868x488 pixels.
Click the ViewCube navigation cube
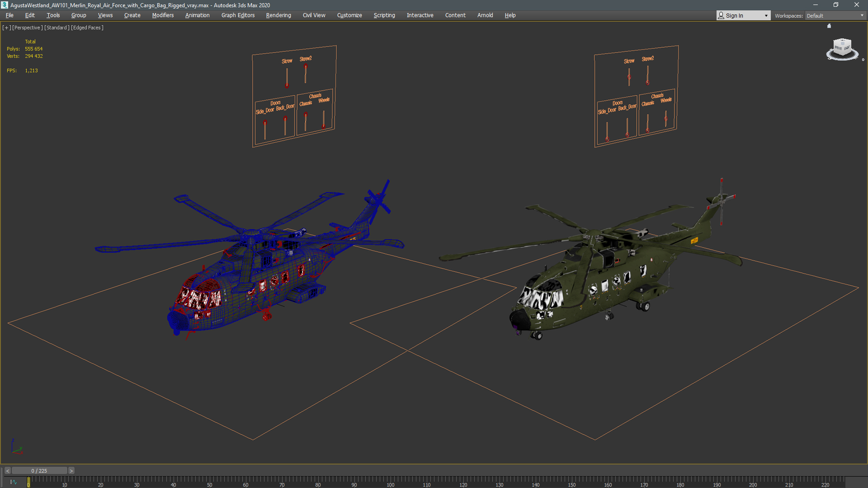842,47
